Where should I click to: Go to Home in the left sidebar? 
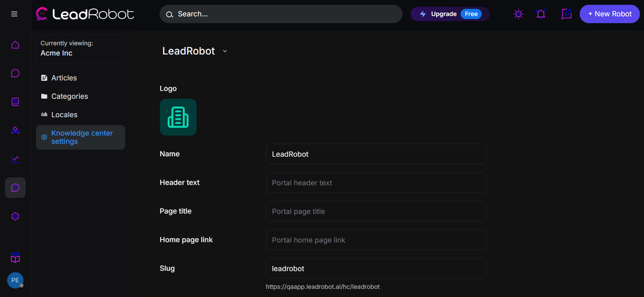[x=15, y=45]
